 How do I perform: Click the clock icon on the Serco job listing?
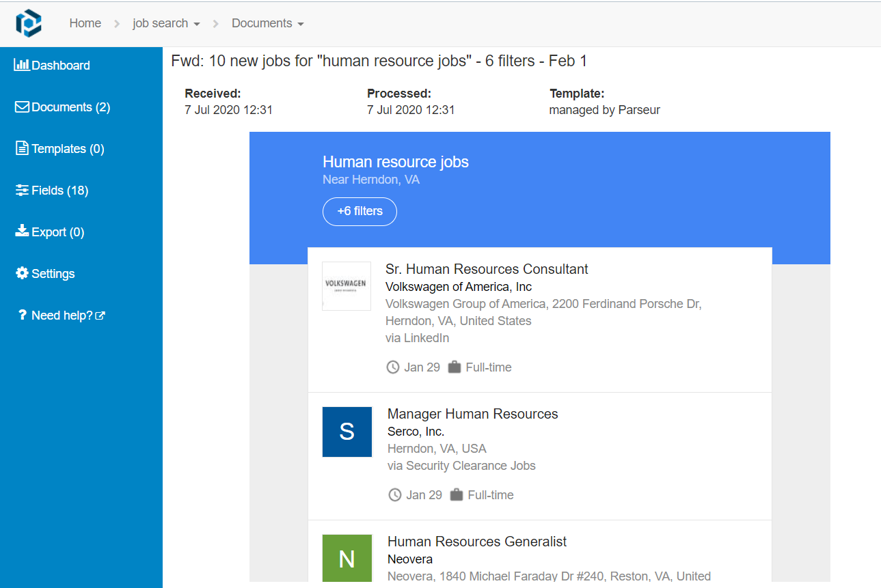[x=395, y=494]
